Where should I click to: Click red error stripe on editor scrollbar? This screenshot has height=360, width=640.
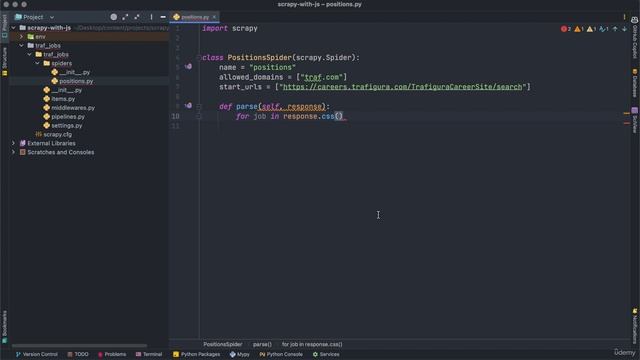point(626,123)
